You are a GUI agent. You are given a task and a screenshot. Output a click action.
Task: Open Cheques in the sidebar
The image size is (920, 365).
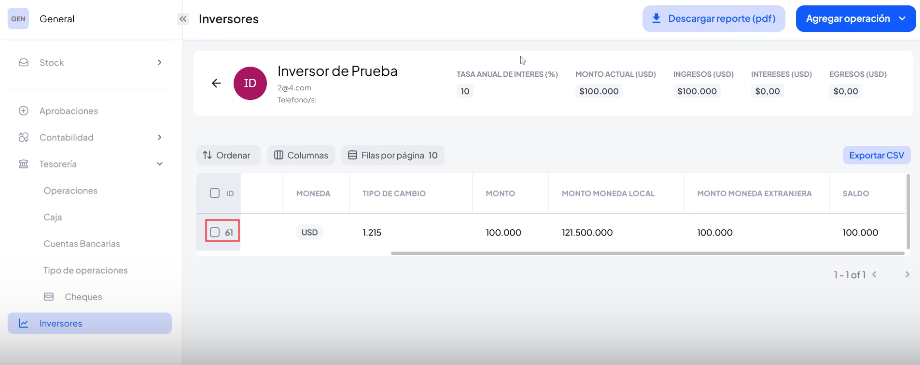(x=83, y=297)
